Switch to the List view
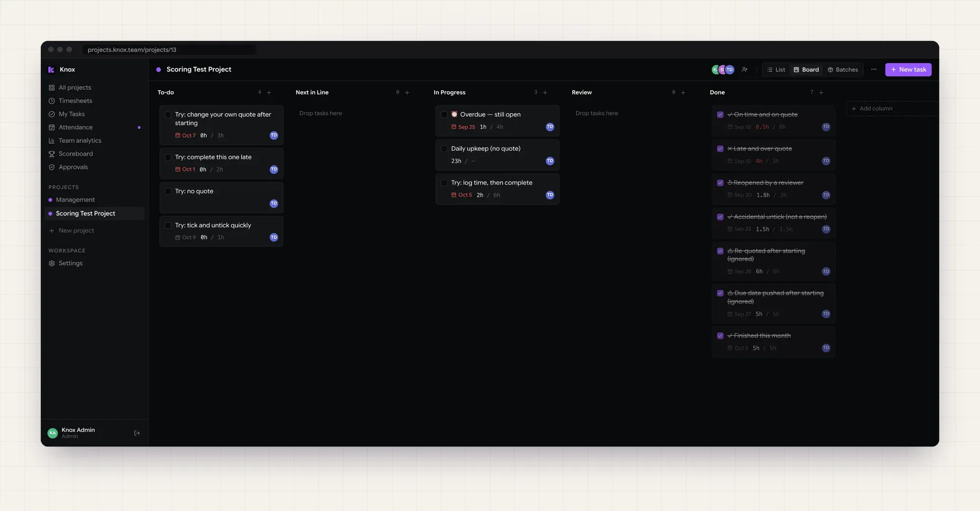The height and width of the screenshot is (511, 980). (x=776, y=70)
